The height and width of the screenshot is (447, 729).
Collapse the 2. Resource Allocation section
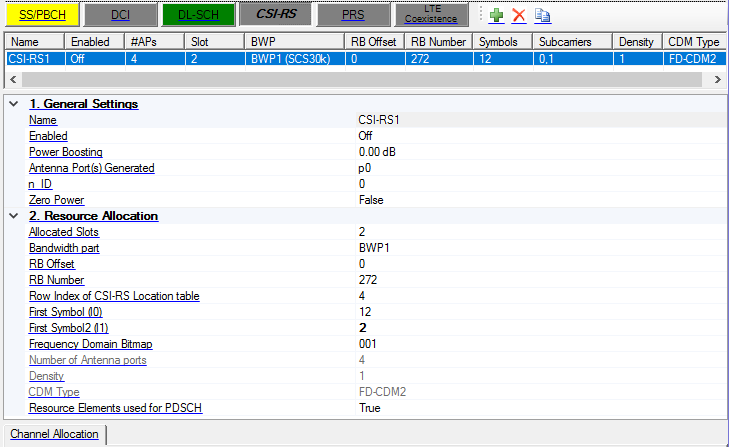(x=14, y=216)
